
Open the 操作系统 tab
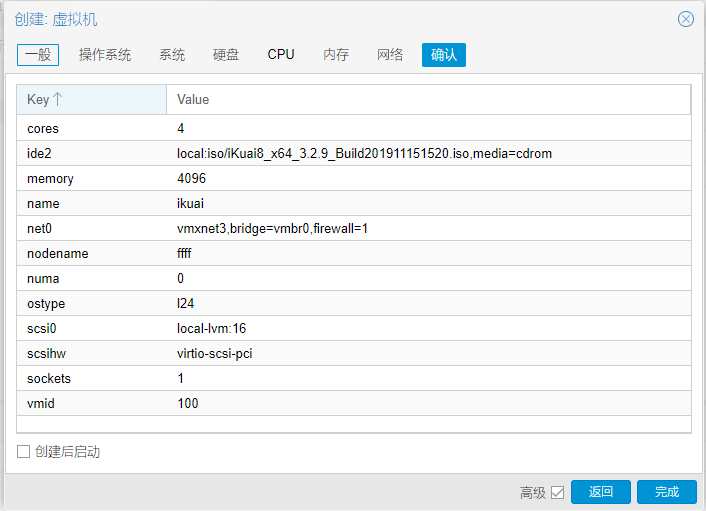[105, 55]
